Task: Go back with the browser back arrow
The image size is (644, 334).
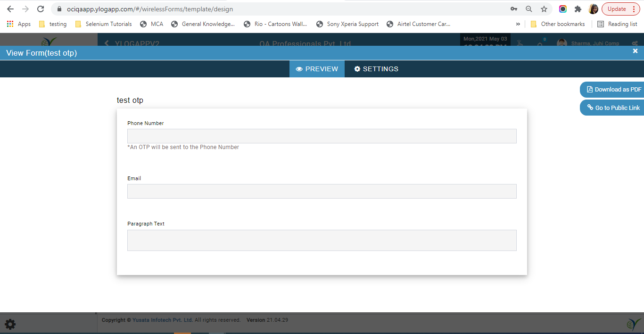Action: tap(10, 9)
